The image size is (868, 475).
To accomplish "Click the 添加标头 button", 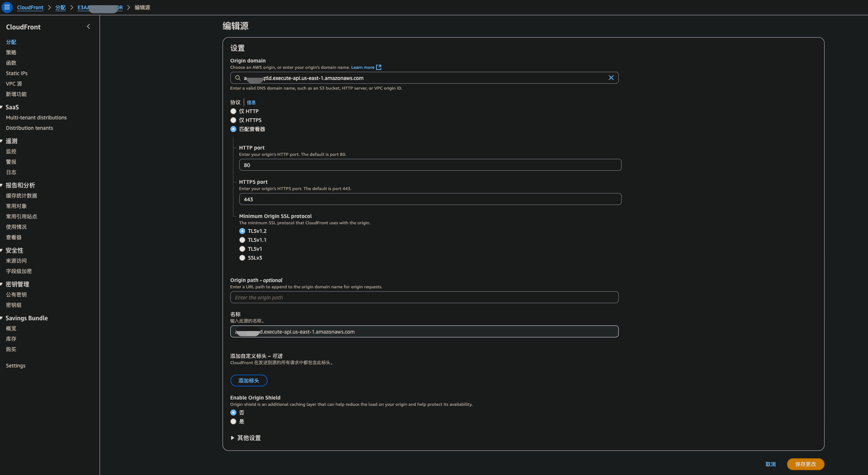I will pyautogui.click(x=249, y=381).
